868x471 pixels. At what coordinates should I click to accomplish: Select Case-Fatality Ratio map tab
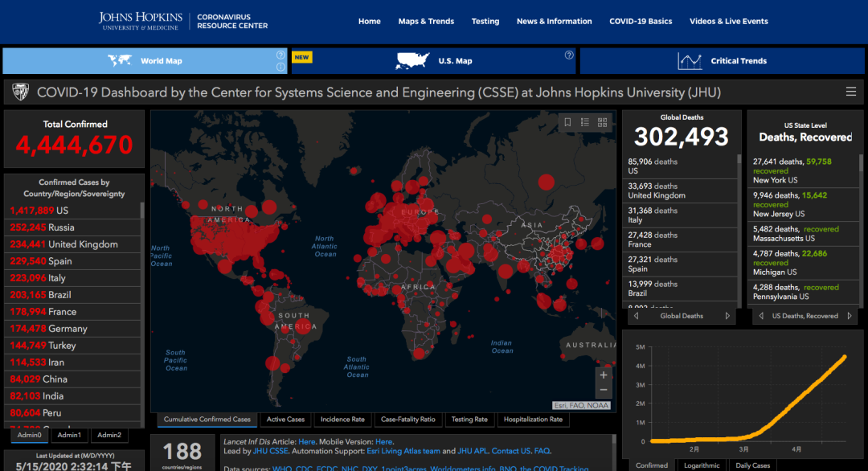coord(408,420)
